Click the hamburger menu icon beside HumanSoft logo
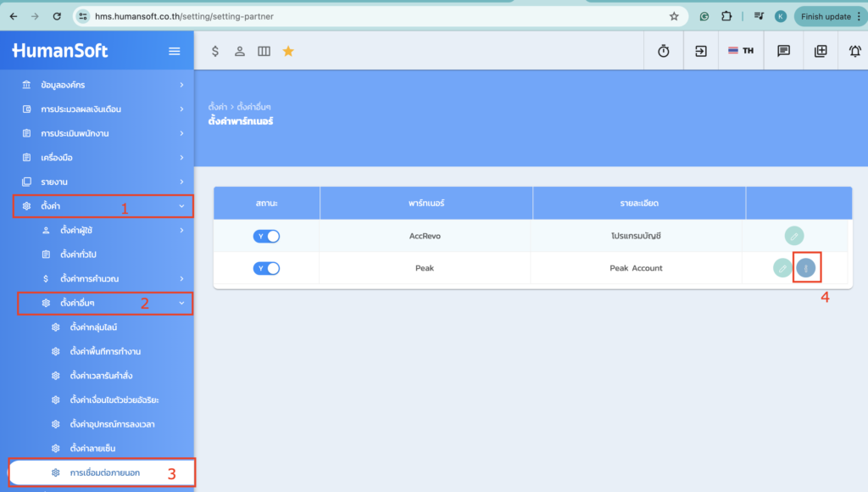Image resolution: width=868 pixels, height=492 pixels. (x=174, y=51)
